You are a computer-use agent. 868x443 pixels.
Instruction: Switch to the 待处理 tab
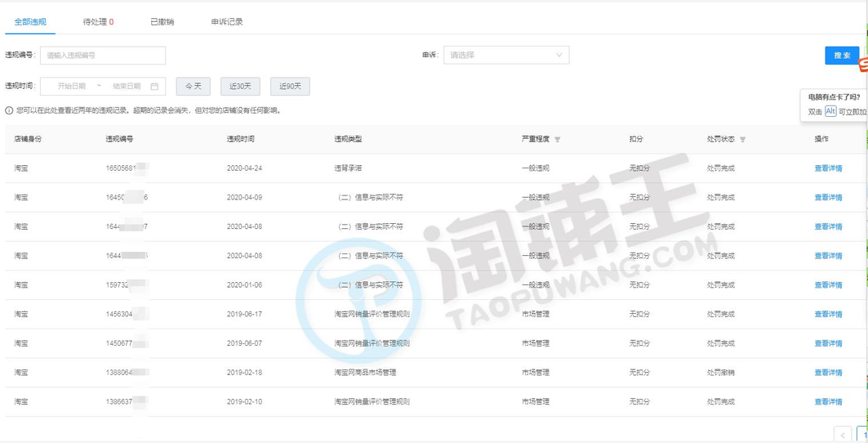coord(98,22)
